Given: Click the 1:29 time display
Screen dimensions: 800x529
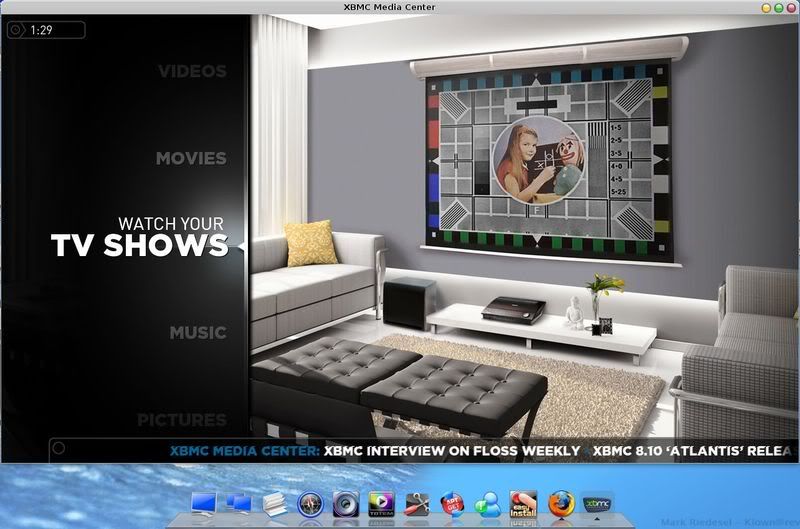Looking at the screenshot, I should 41,30.
